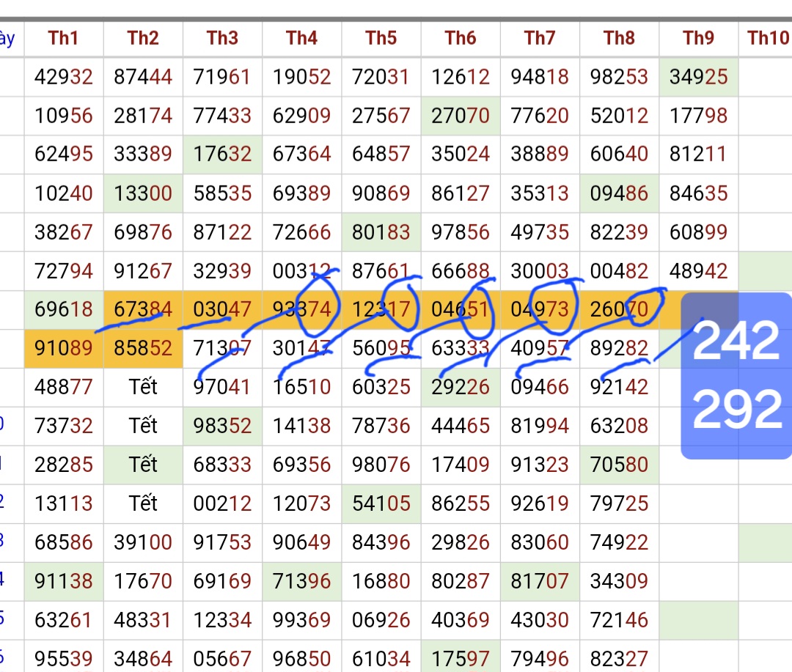Click cell 60899 in Th9
This screenshot has width=792, height=672.
(698, 232)
